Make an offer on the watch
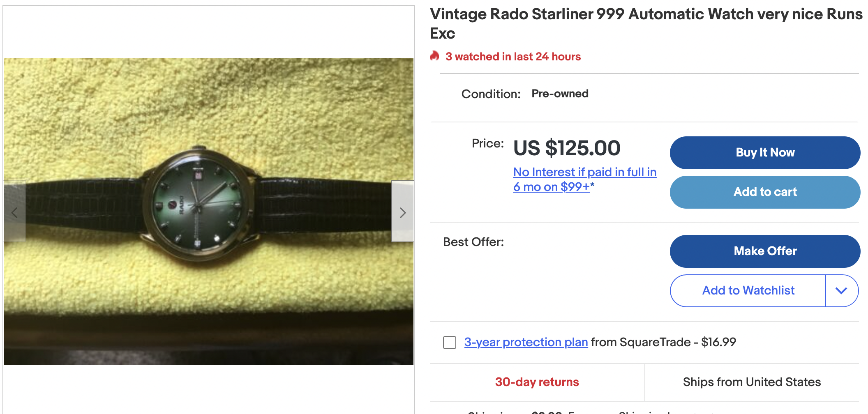This screenshot has height=414, width=868. tap(764, 251)
